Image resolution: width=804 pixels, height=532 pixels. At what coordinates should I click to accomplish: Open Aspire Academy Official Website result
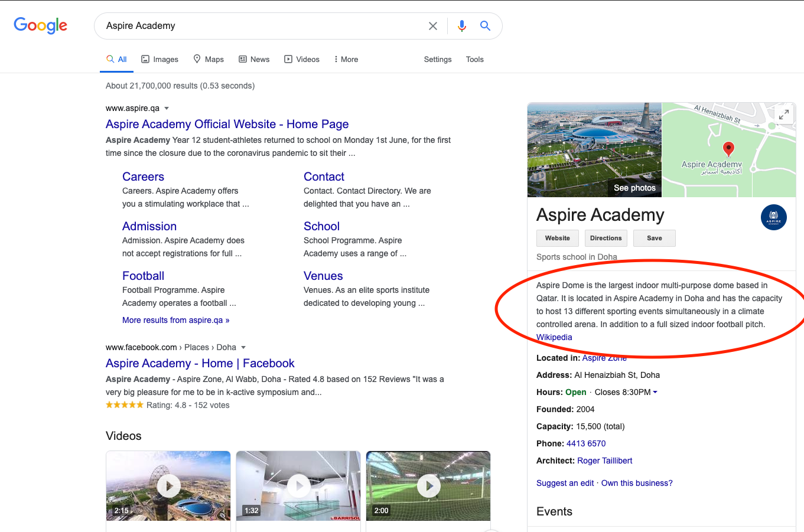tap(227, 124)
